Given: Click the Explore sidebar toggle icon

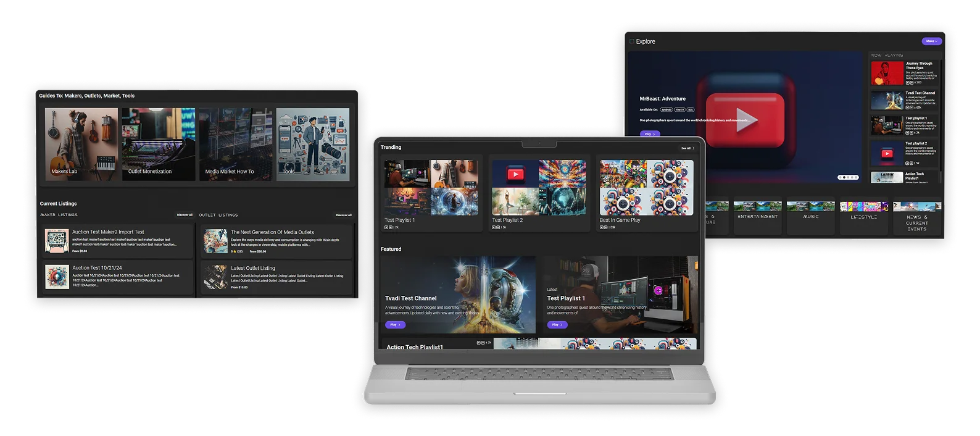Looking at the screenshot, I should (631, 41).
